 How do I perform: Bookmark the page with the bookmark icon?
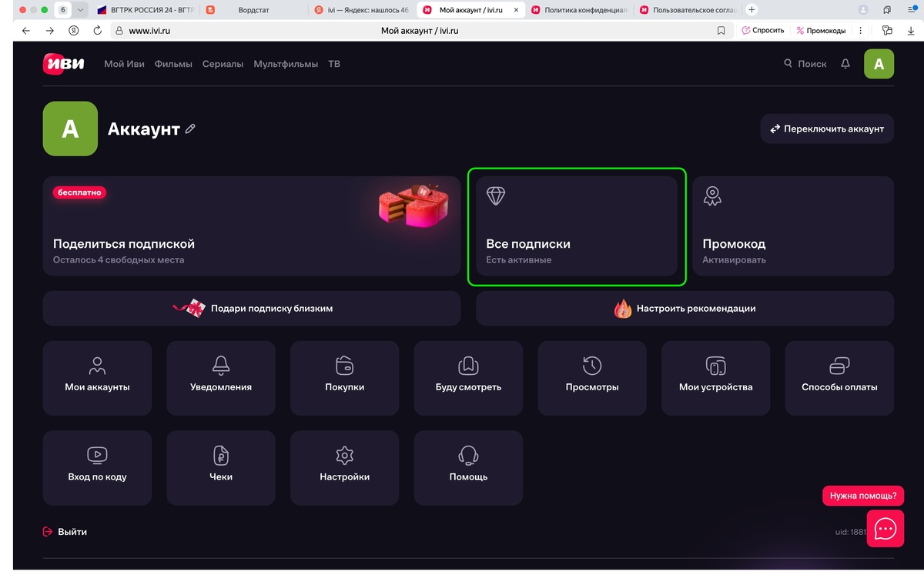tap(721, 31)
